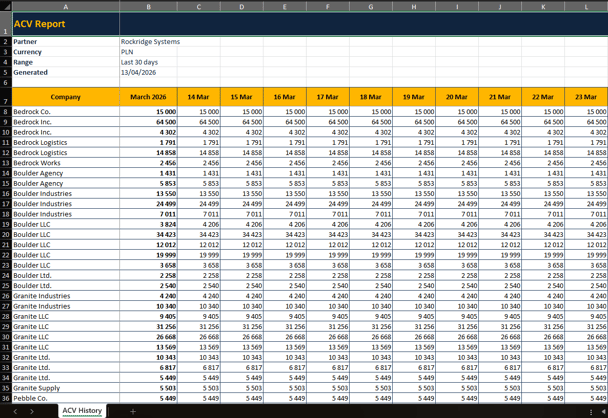
Task: Select column B header
Action: [148, 5]
